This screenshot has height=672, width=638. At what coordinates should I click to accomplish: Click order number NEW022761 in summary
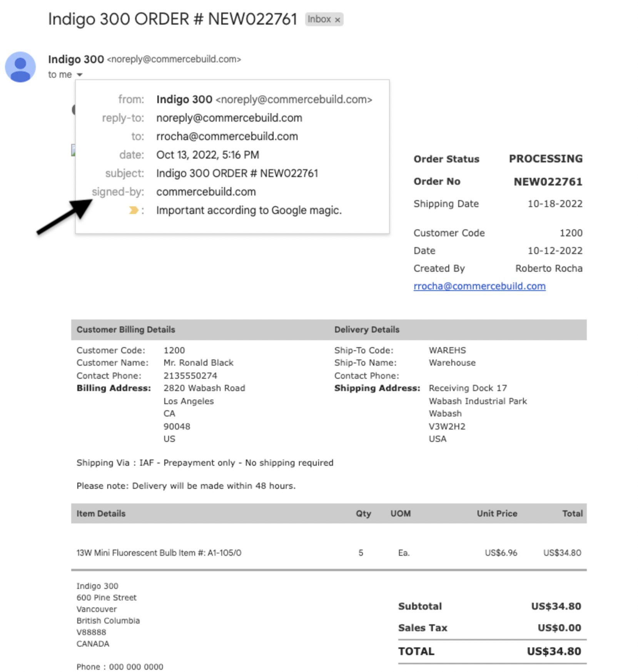548,181
